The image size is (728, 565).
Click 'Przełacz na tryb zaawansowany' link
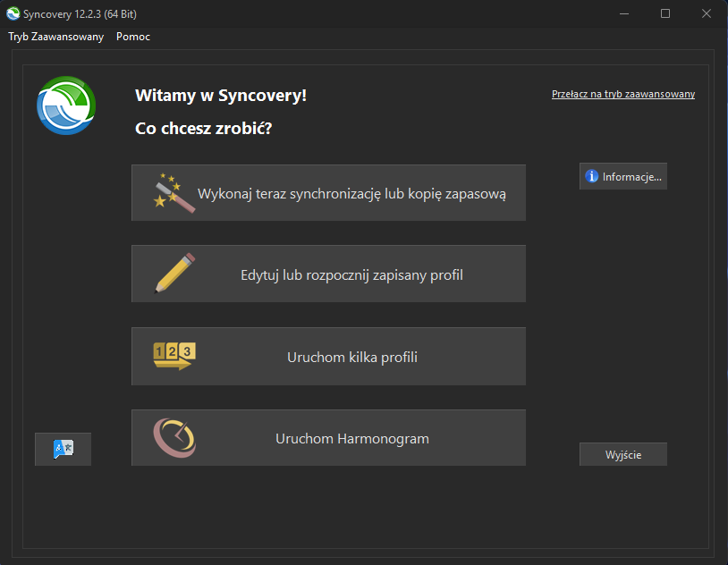623,94
